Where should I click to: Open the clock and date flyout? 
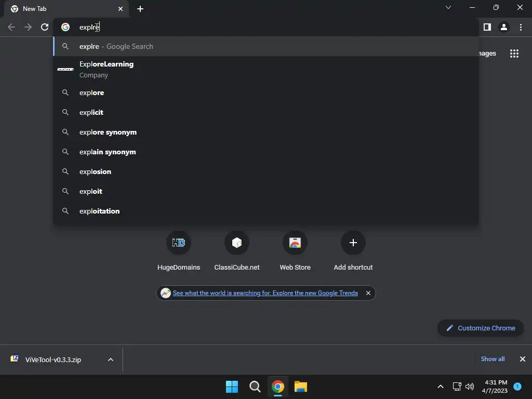495,387
